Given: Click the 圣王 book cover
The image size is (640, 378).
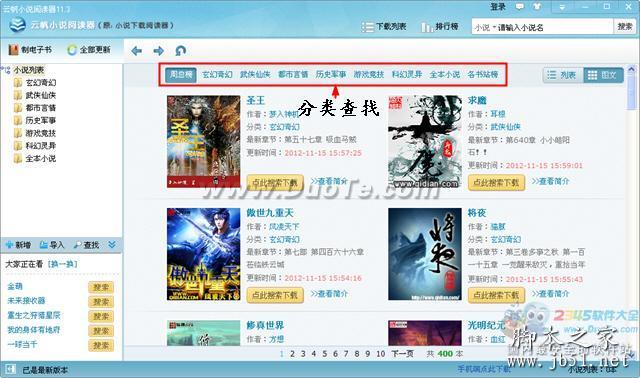Looking at the screenshot, I should 203,142.
